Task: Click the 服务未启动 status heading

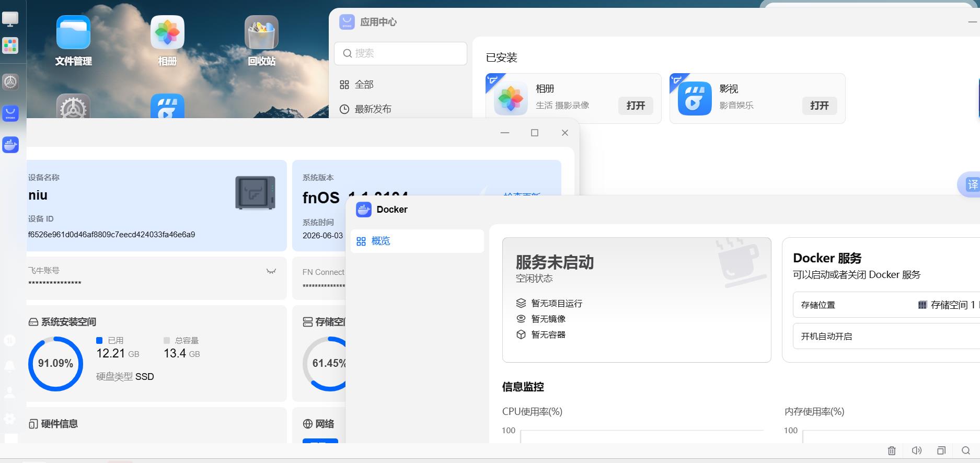Action: coord(555,262)
